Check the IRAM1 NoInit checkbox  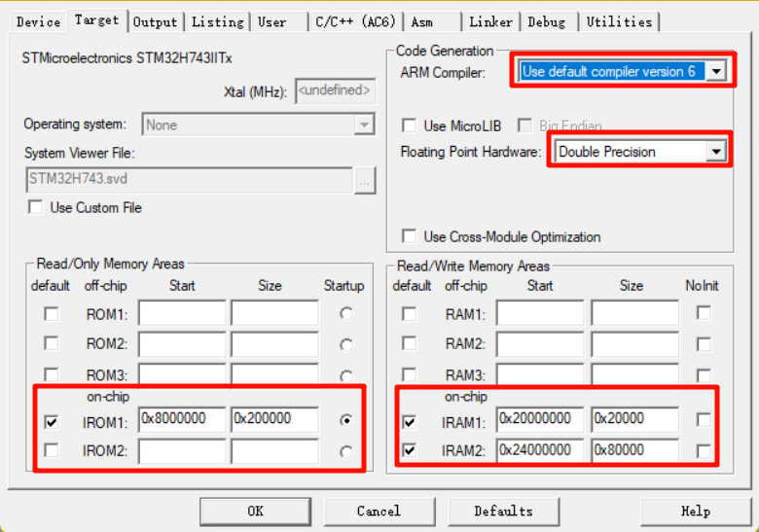coord(704,420)
